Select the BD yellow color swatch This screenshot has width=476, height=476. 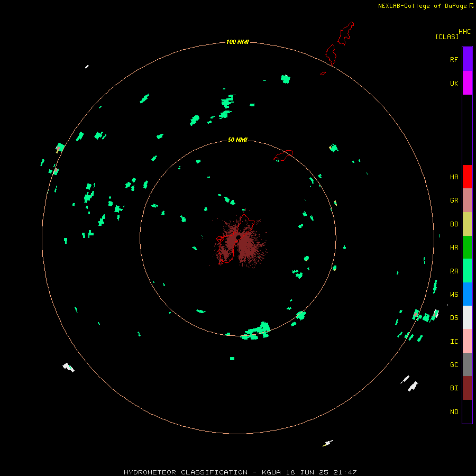[x=467, y=224]
